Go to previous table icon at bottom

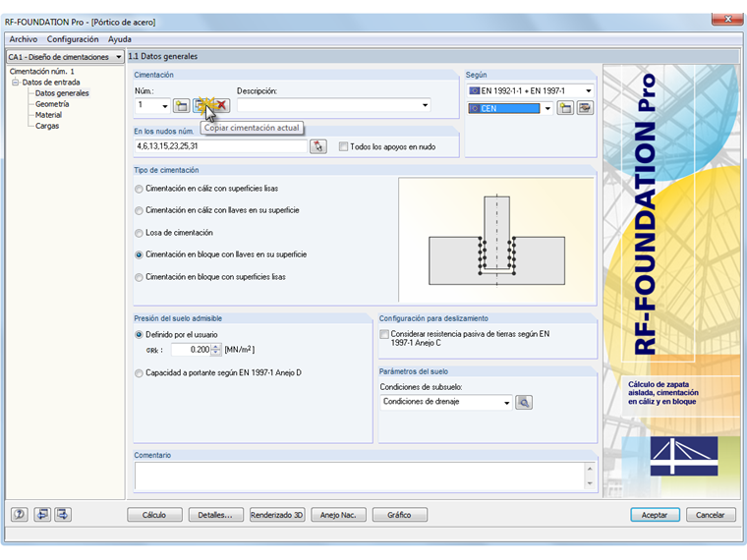pos(42,514)
